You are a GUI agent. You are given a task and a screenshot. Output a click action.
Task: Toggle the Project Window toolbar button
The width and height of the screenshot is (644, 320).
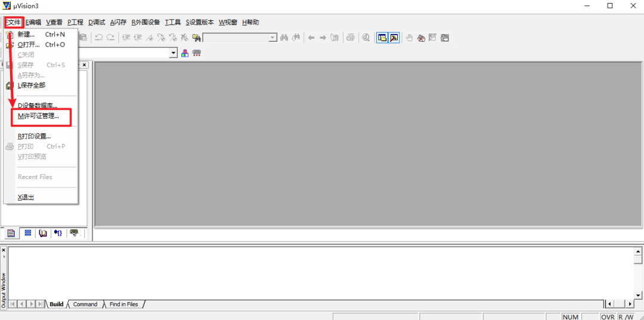pos(382,38)
